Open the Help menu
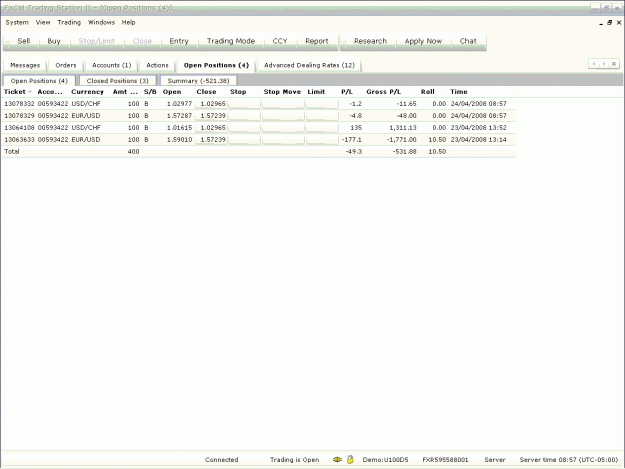The height and width of the screenshot is (469, 625). pos(128,23)
